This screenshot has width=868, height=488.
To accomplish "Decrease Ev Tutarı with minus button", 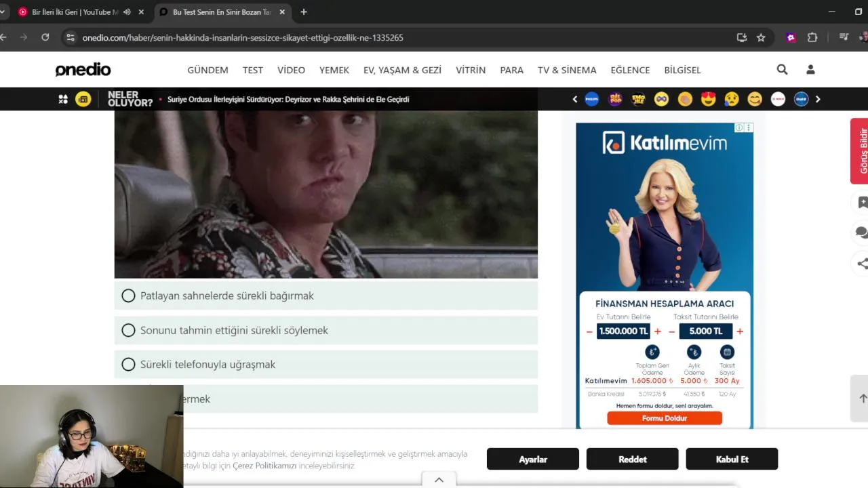I will point(589,331).
